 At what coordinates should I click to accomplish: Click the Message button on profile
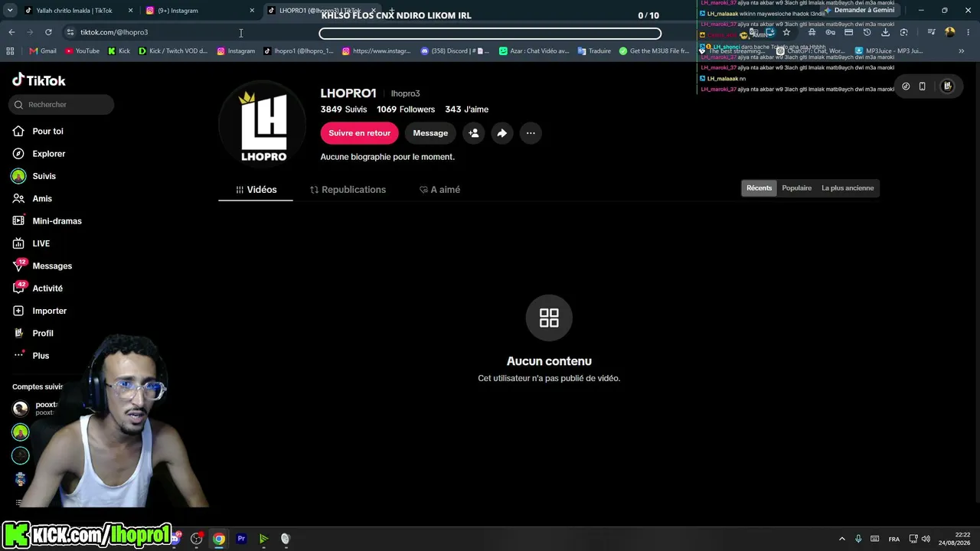(x=430, y=133)
